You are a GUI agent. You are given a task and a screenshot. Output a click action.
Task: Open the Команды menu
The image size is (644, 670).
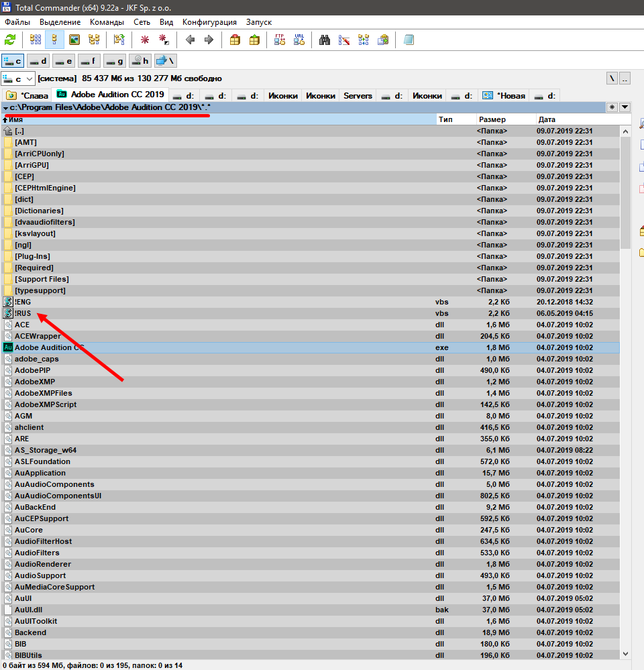click(x=107, y=22)
